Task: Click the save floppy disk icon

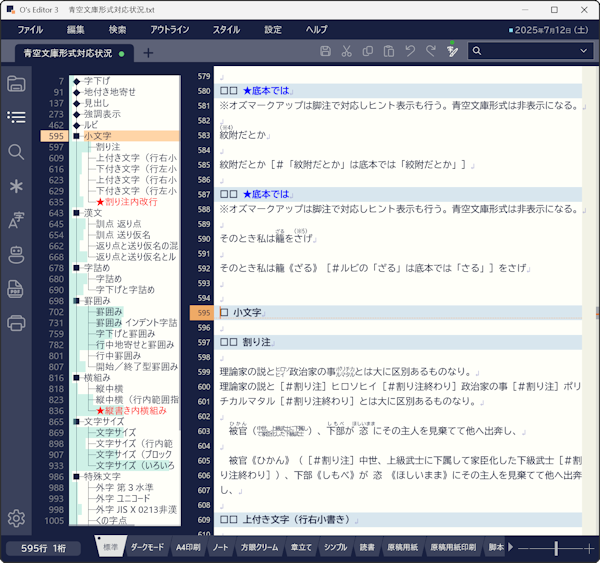Action: coord(325,51)
